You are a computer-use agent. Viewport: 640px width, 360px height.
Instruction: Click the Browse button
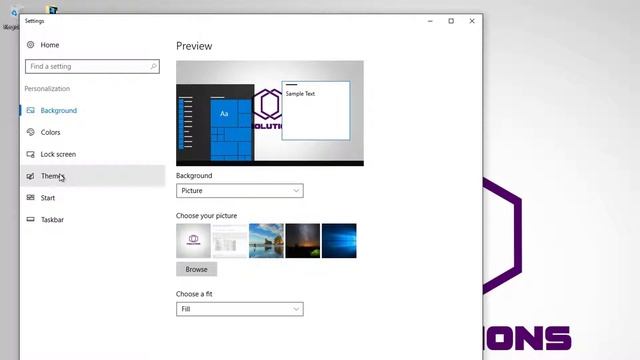point(196,269)
